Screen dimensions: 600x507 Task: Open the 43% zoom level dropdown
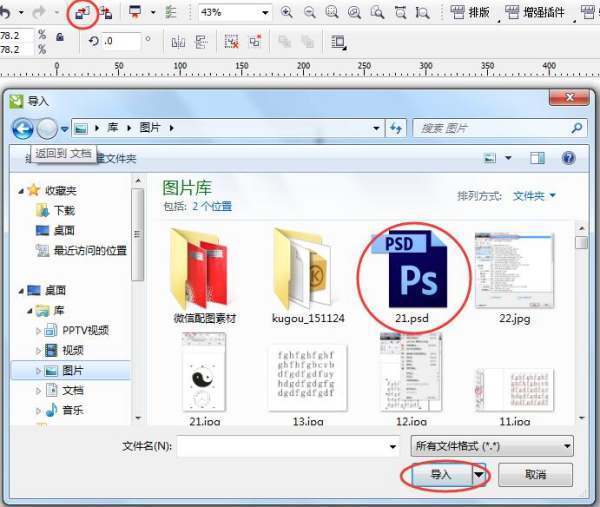pyautogui.click(x=264, y=13)
